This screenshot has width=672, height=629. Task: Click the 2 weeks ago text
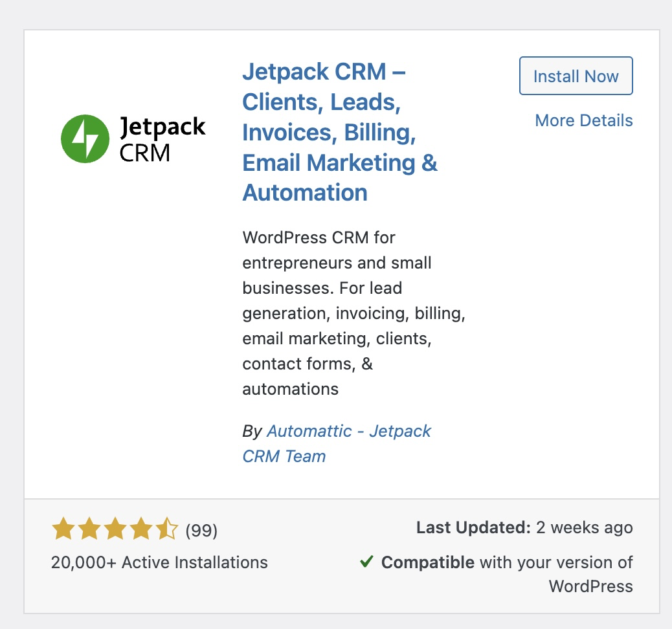click(585, 527)
